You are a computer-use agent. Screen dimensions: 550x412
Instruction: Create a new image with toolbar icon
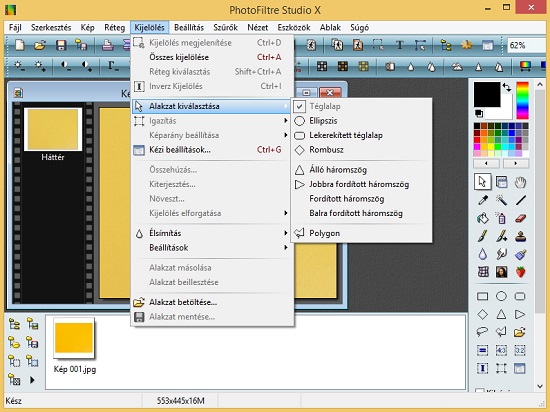20,45
